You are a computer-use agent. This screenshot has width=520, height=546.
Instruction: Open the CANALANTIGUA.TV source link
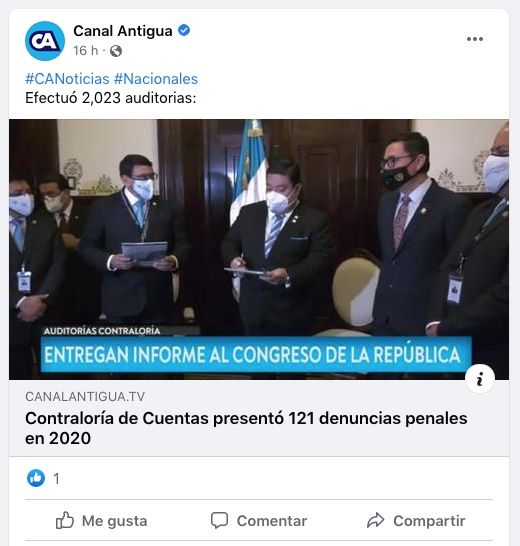85,397
